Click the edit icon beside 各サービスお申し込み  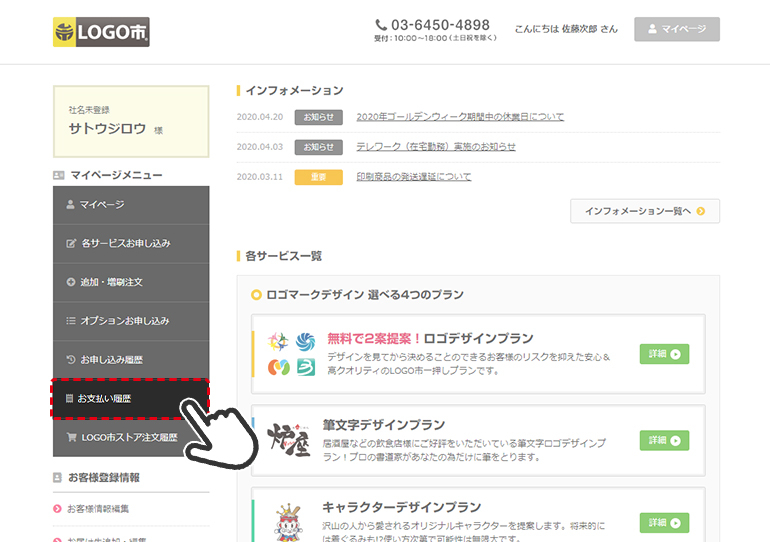pyautogui.click(x=71, y=243)
